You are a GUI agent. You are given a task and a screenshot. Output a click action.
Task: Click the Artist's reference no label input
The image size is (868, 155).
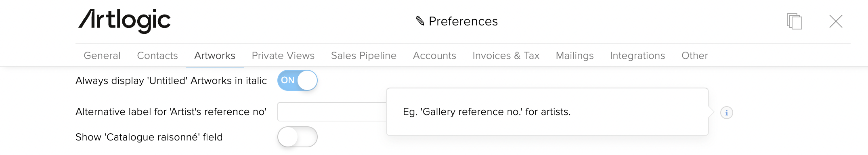point(332,112)
